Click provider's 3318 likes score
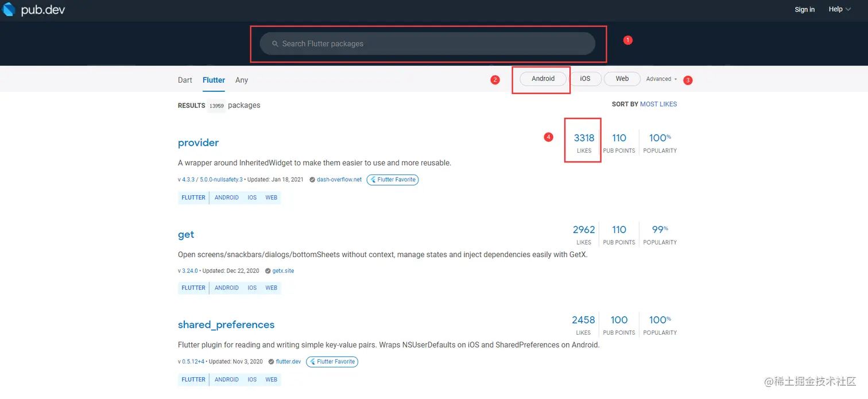This screenshot has height=399, width=868. click(584, 142)
